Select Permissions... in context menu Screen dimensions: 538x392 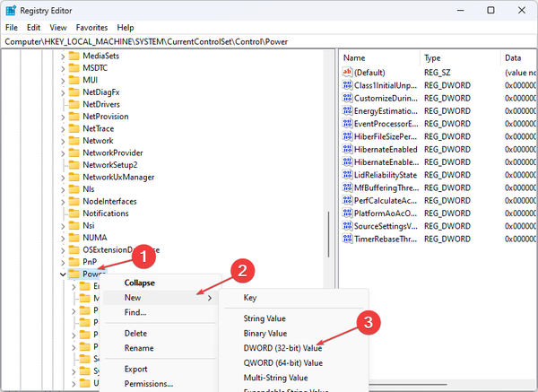pos(149,383)
